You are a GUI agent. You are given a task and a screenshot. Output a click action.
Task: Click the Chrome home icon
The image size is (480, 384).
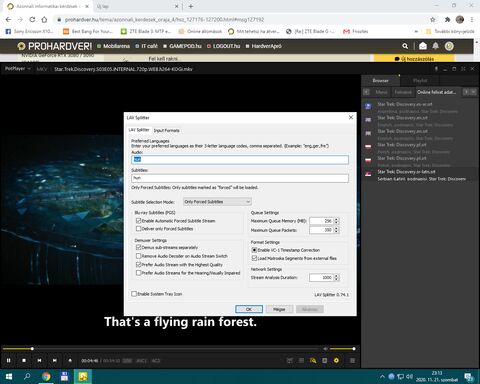(44, 20)
